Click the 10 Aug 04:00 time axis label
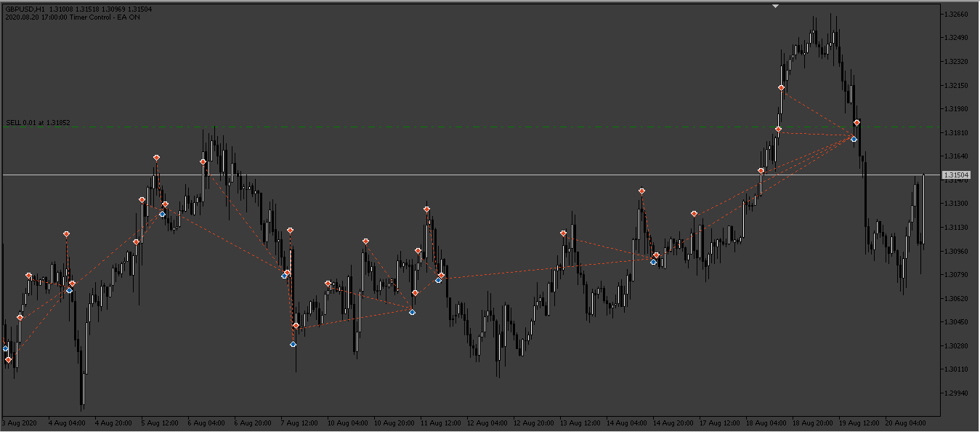The width and height of the screenshot is (980, 432). tap(347, 423)
